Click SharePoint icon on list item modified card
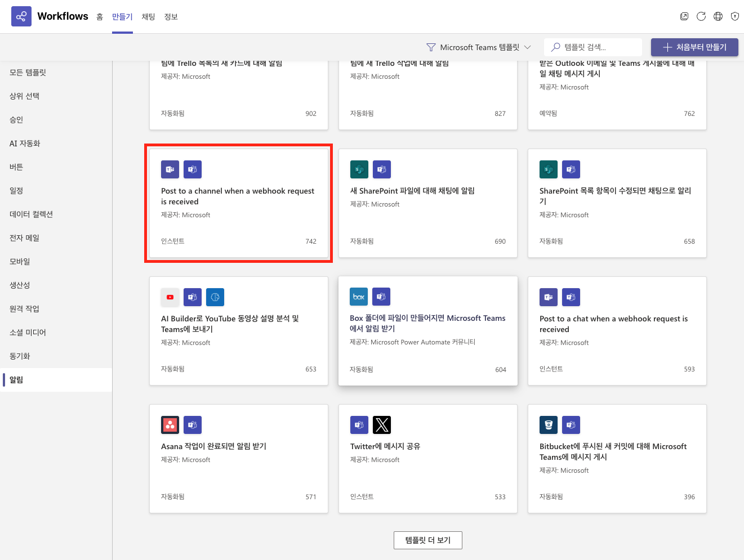Screen dimensions: 744x560 [x=549, y=169]
